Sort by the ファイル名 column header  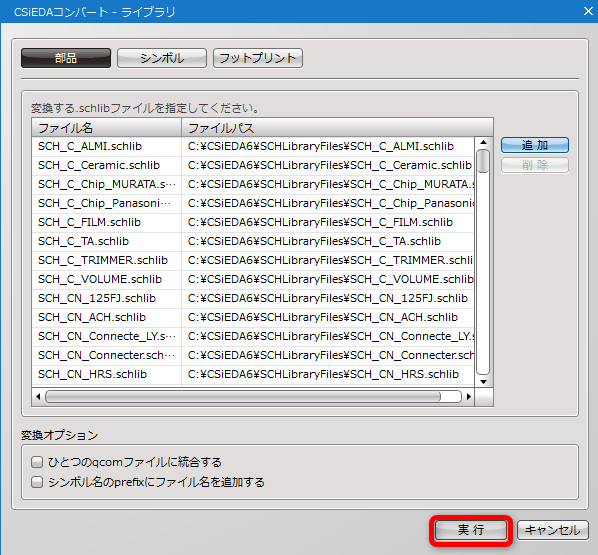point(106,128)
